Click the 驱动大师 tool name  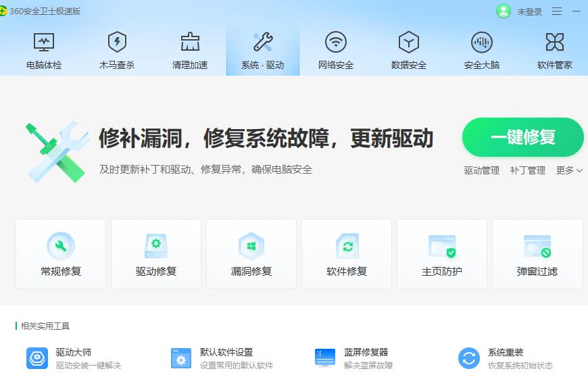point(74,352)
